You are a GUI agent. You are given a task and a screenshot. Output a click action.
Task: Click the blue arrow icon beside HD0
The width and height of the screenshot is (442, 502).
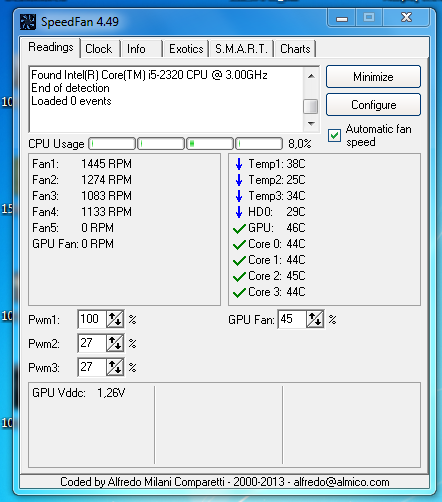(x=239, y=212)
